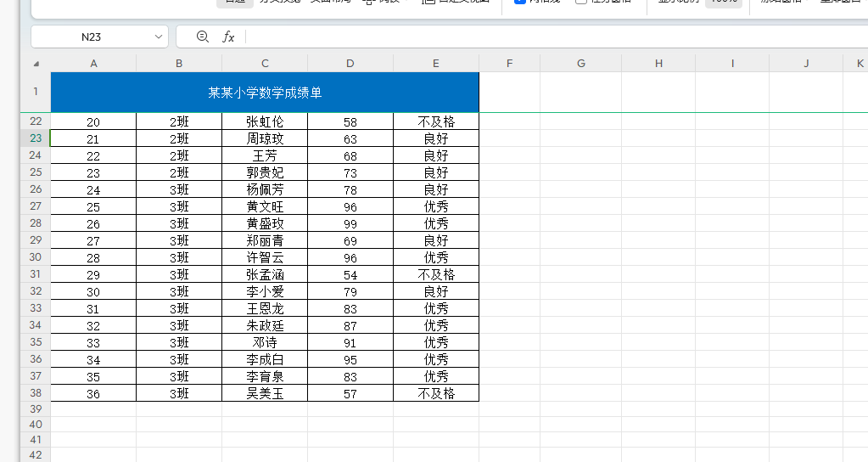Screen dimensions: 868x462
Task: Click the 不及格 grade in 张虹伦's row
Action: 436,121
